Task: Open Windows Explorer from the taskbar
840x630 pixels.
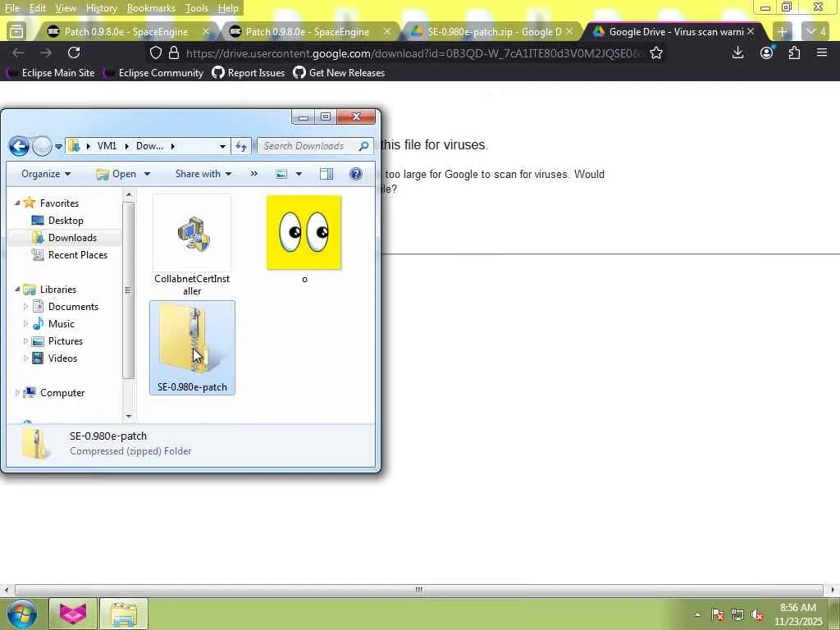Action: [124, 614]
